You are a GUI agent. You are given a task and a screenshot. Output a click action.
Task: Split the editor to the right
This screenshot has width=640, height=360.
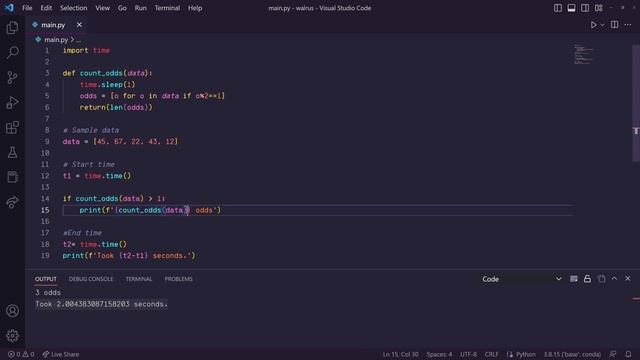[614, 25]
